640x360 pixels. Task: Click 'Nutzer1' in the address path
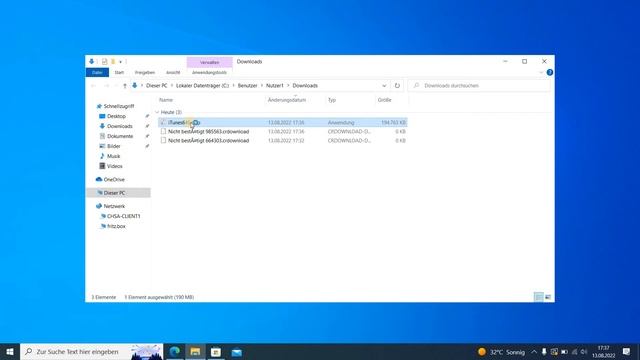pyautogui.click(x=275, y=86)
